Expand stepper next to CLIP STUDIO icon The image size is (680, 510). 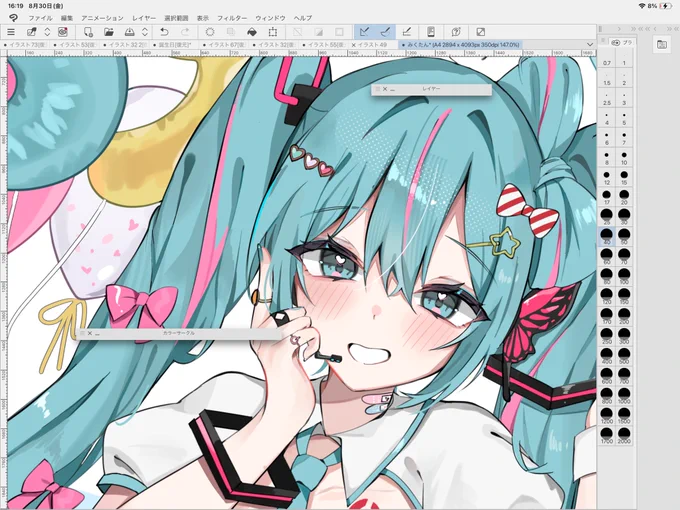tap(47, 32)
